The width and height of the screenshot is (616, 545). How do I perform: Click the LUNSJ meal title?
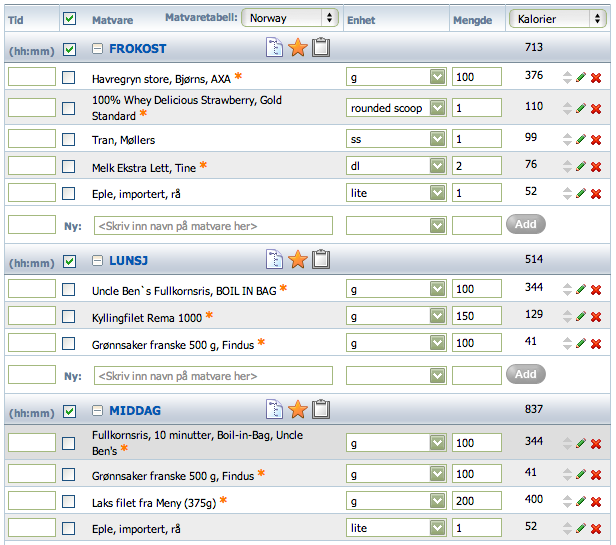point(128,261)
